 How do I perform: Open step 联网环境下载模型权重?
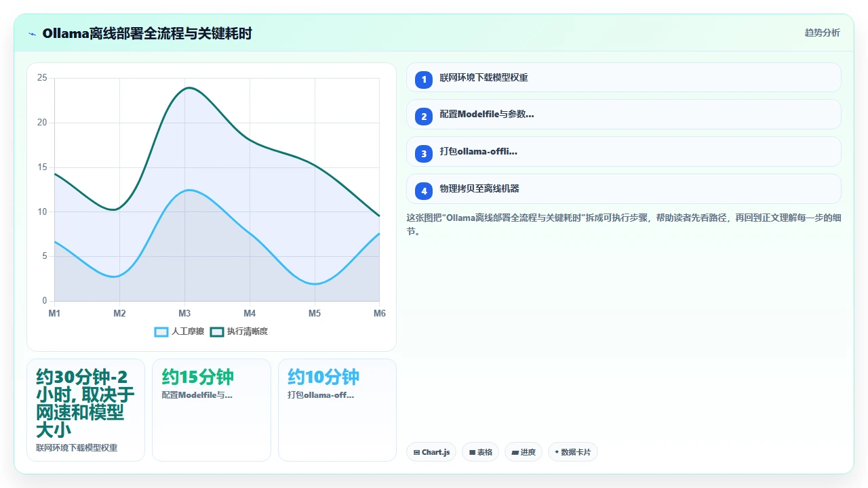(624, 77)
